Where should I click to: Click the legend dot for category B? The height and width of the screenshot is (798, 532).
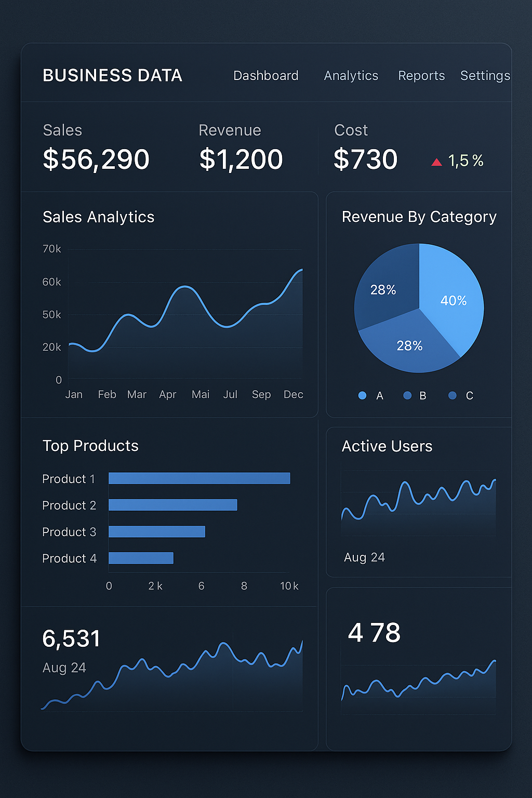click(x=407, y=395)
